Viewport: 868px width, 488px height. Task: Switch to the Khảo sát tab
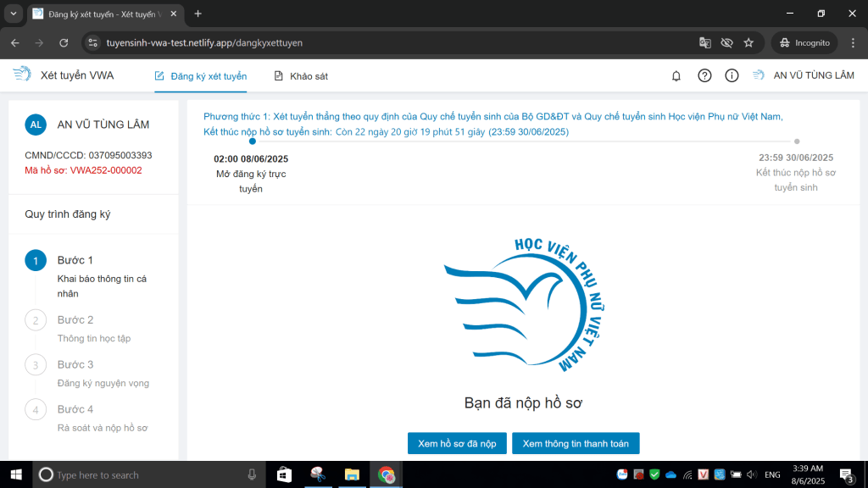[301, 76]
